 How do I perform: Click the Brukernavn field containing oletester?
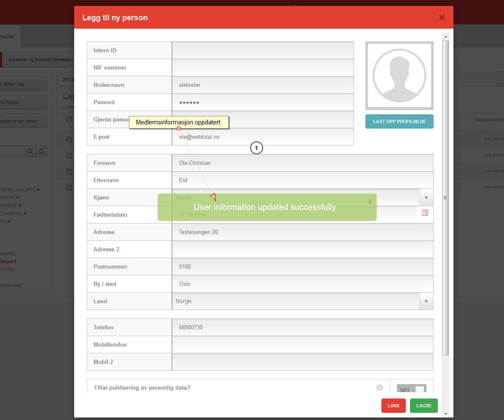pos(263,85)
